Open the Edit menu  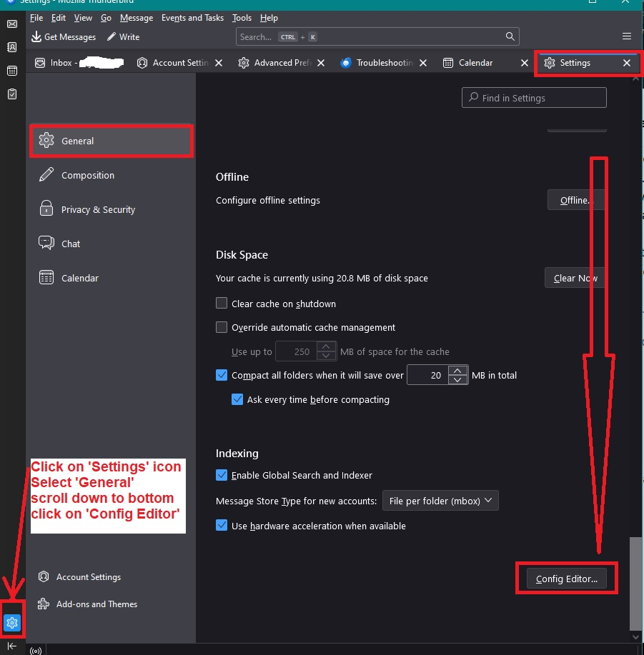click(59, 18)
